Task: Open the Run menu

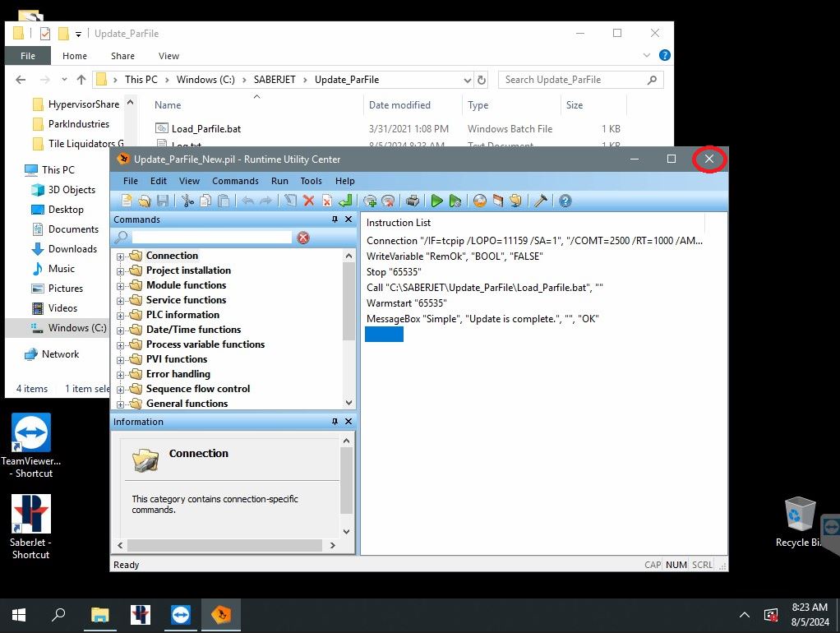Action: point(279,181)
